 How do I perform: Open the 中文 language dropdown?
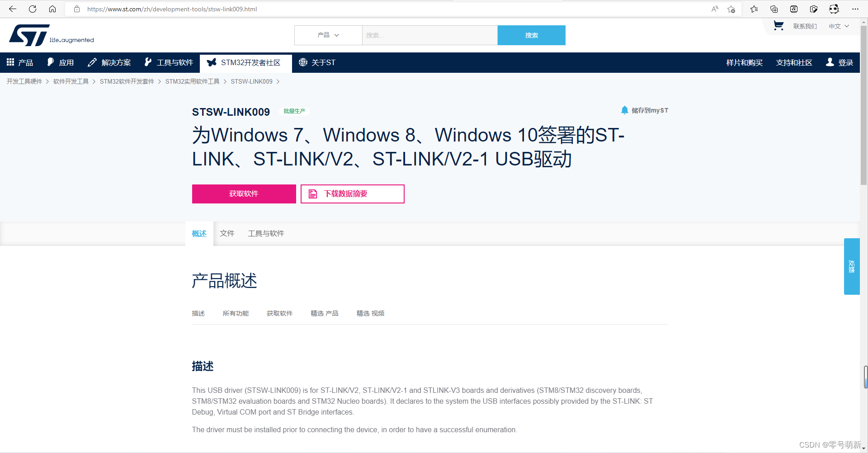coord(839,26)
